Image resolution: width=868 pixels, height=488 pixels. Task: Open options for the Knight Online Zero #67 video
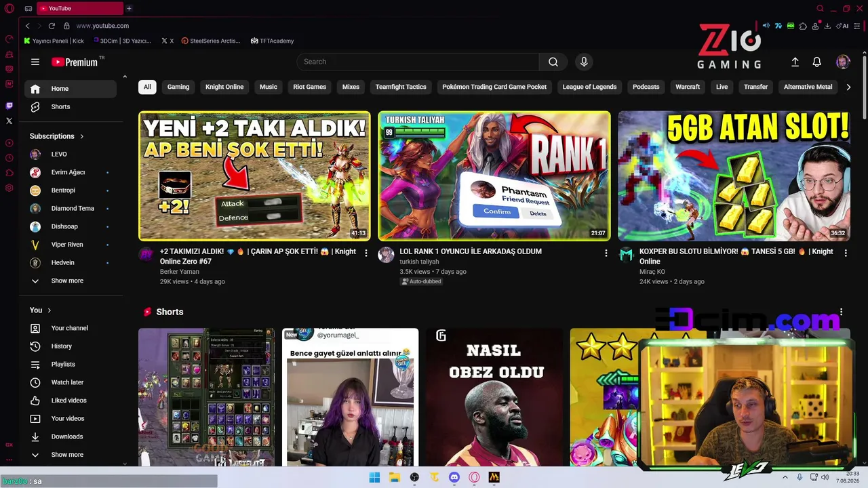pyautogui.click(x=366, y=253)
